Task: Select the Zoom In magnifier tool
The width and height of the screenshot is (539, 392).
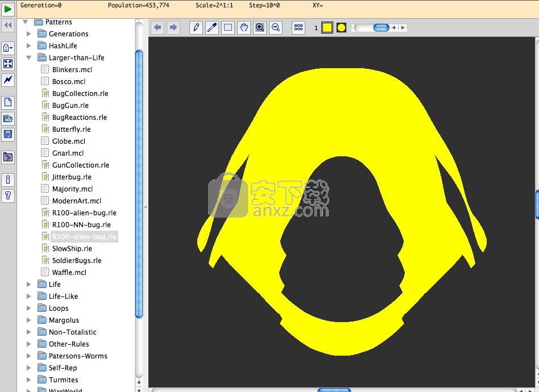Action: [x=260, y=27]
